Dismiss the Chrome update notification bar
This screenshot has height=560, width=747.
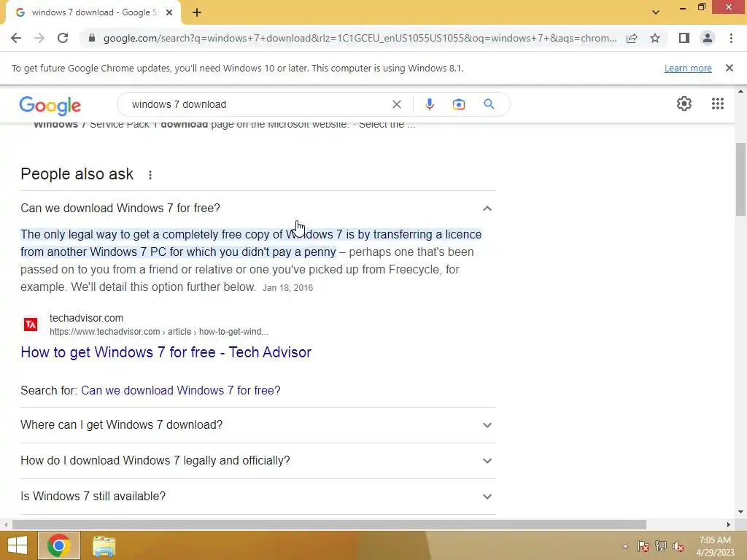tap(729, 68)
